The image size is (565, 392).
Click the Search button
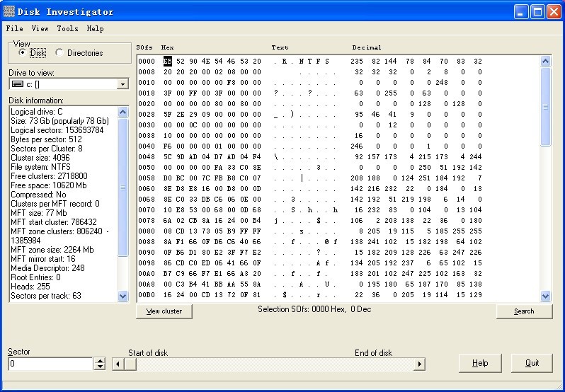[x=524, y=311]
